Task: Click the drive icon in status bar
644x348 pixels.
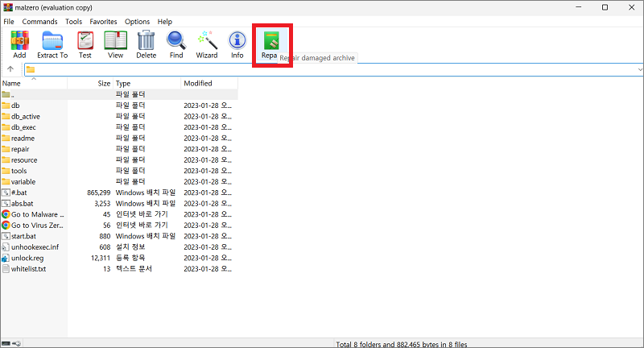Action: click(6, 344)
